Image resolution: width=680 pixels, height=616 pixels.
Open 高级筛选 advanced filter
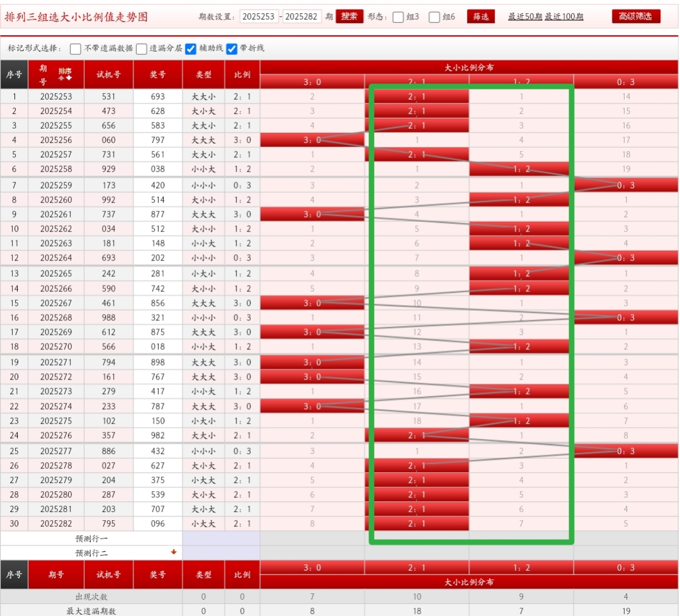(x=635, y=16)
